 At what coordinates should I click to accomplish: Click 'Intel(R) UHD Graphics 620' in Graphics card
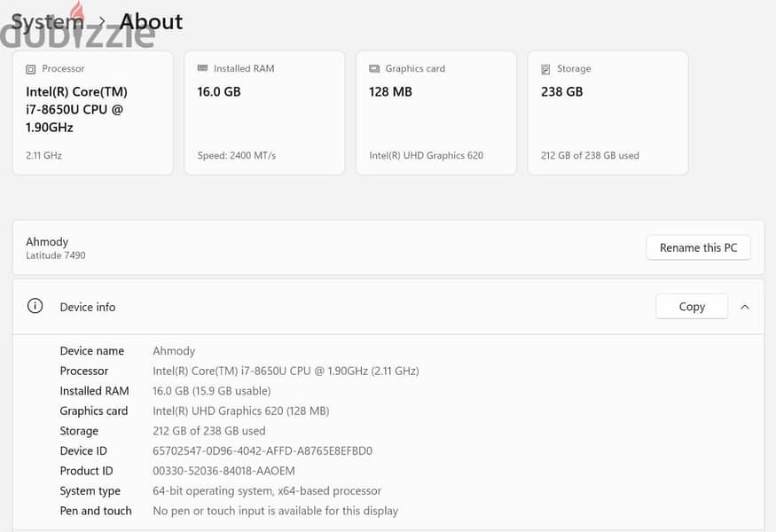tap(426, 155)
